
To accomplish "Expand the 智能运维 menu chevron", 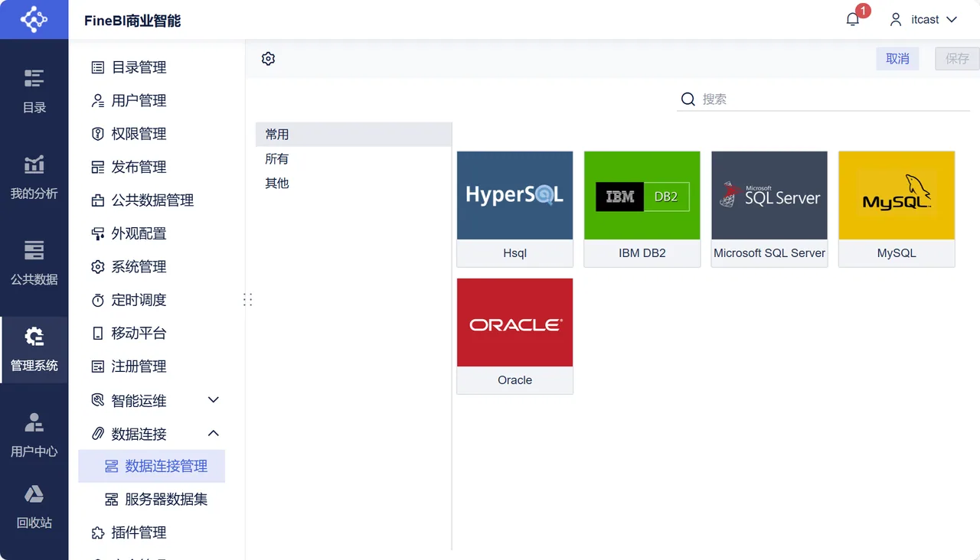I will [214, 400].
